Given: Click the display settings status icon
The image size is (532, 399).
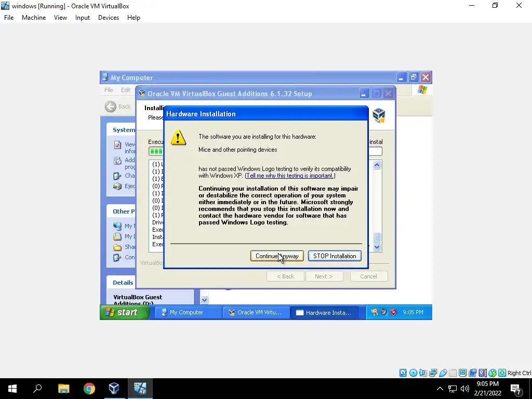Looking at the screenshot, I should coord(462,373).
